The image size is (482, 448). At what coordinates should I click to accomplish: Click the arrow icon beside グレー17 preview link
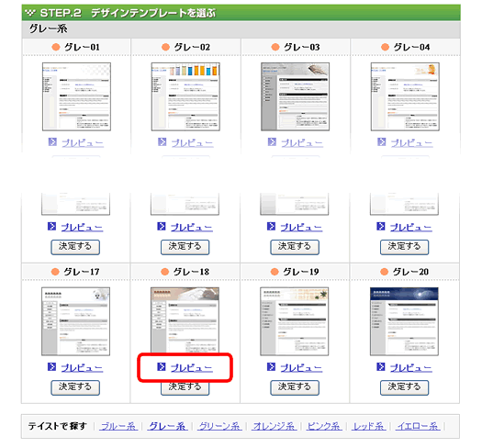click(x=51, y=366)
